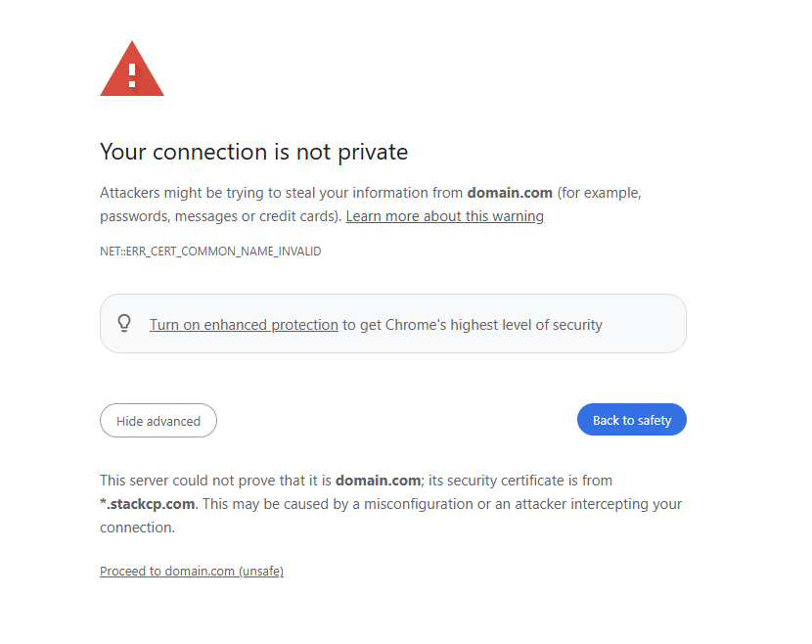Click the Your connection is not private heading
Image resolution: width=812 pixels, height=644 pixels.
point(253,152)
